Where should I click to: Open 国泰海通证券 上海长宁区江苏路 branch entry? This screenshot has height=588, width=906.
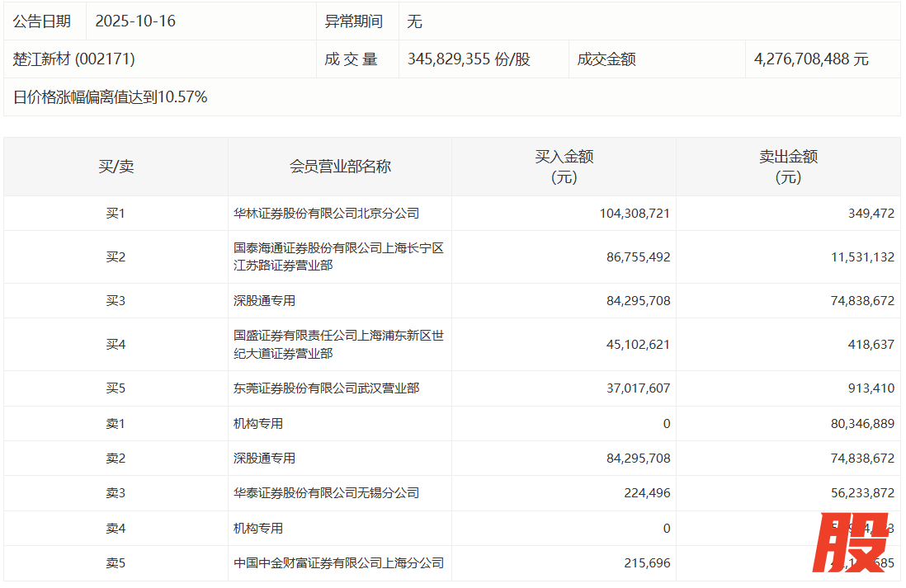tap(338, 257)
